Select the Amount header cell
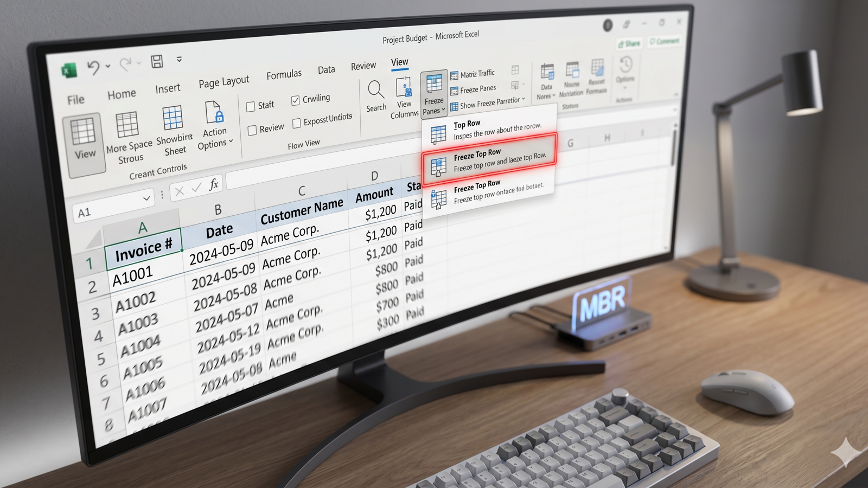 374,195
